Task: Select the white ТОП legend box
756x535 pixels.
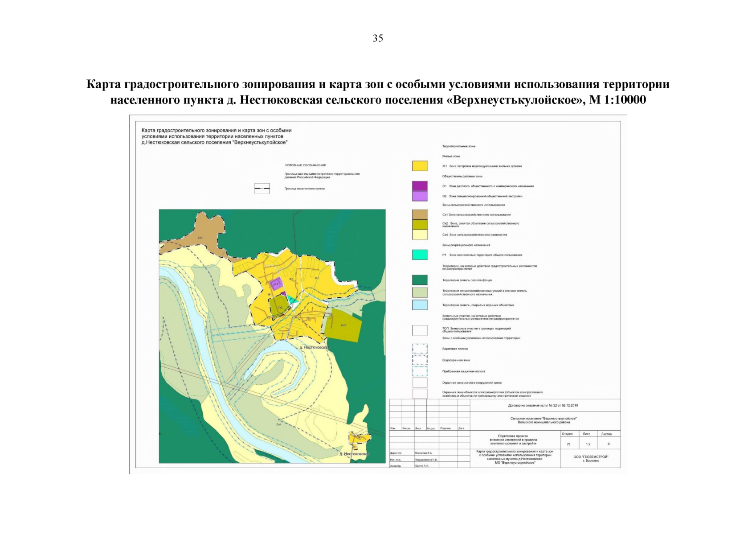Action: 420,330
